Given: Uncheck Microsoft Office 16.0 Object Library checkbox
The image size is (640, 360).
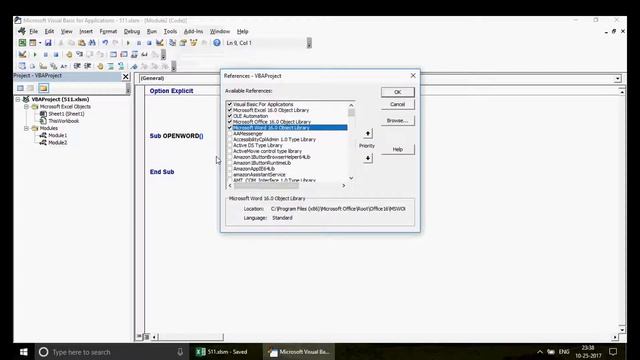Looking at the screenshot, I should point(229,122).
